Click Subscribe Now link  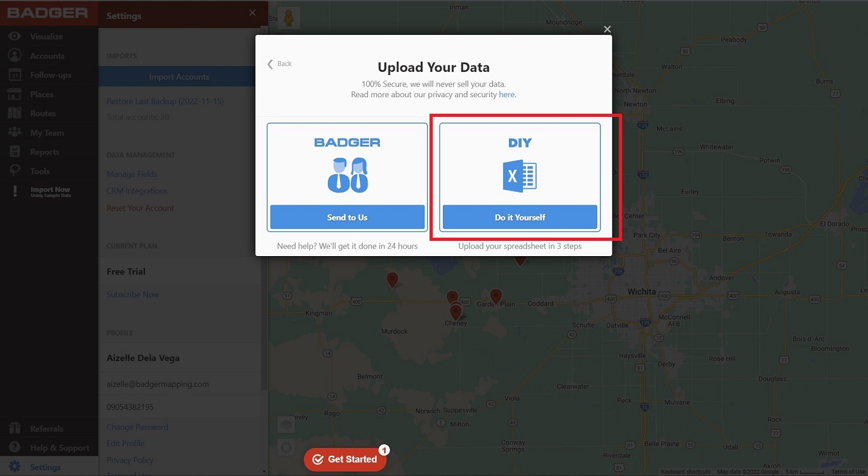(133, 294)
